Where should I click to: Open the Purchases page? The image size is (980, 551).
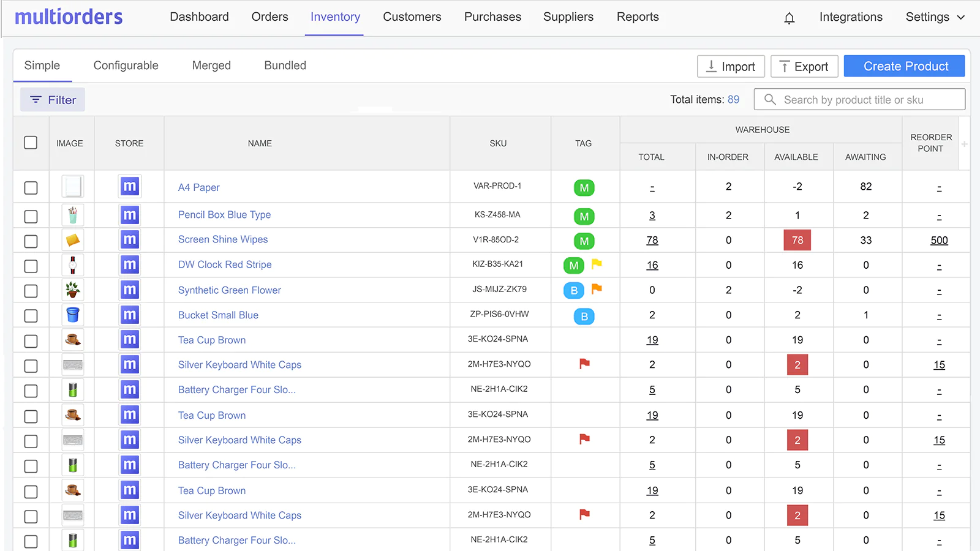point(492,17)
